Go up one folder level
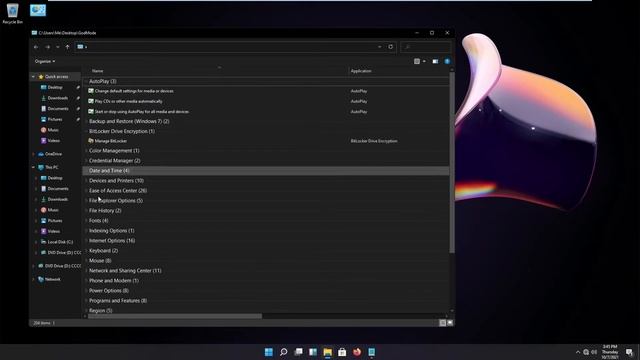This screenshot has width=640, height=360. click(67, 47)
